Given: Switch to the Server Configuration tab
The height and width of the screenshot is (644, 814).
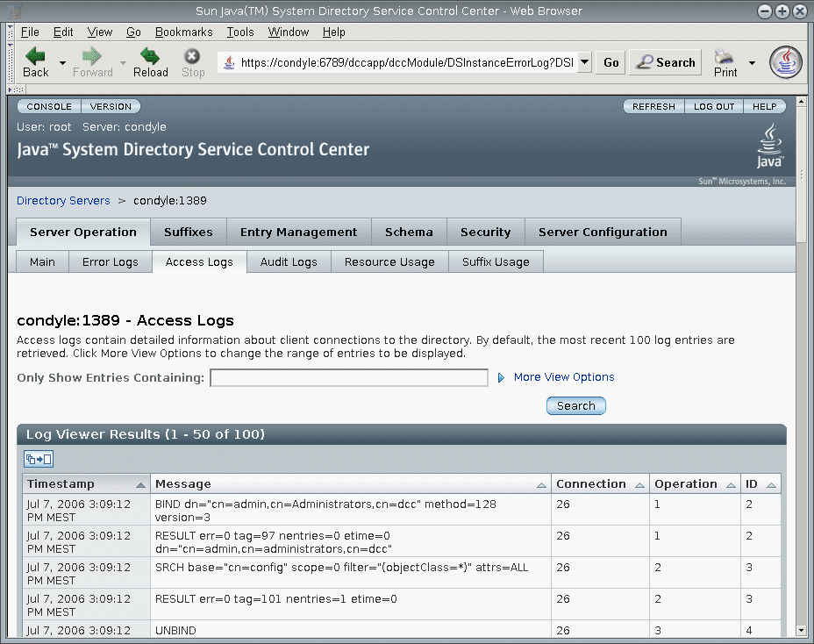Looking at the screenshot, I should click(603, 233).
